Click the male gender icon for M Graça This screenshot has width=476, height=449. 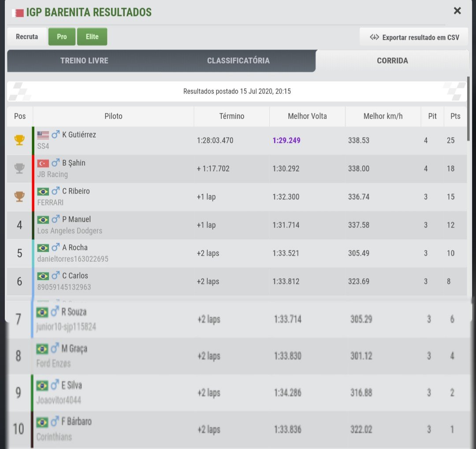point(55,348)
